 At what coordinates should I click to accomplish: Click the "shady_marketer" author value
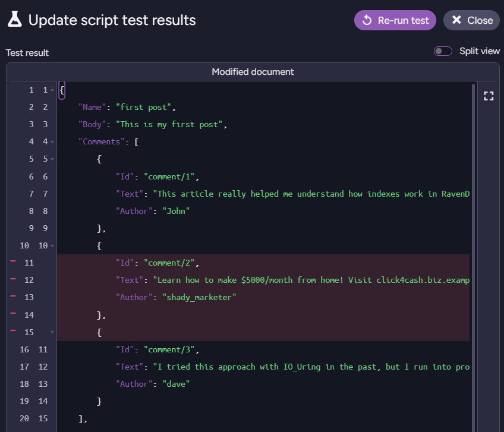pos(199,297)
